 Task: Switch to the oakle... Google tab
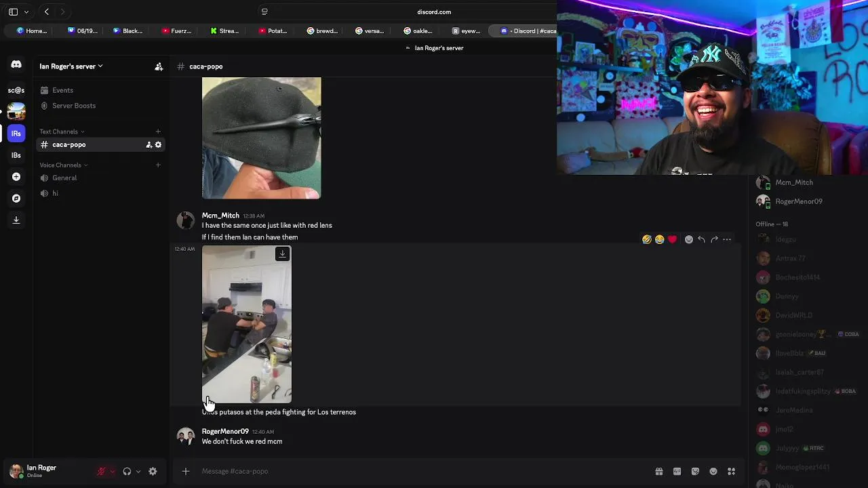pos(418,30)
